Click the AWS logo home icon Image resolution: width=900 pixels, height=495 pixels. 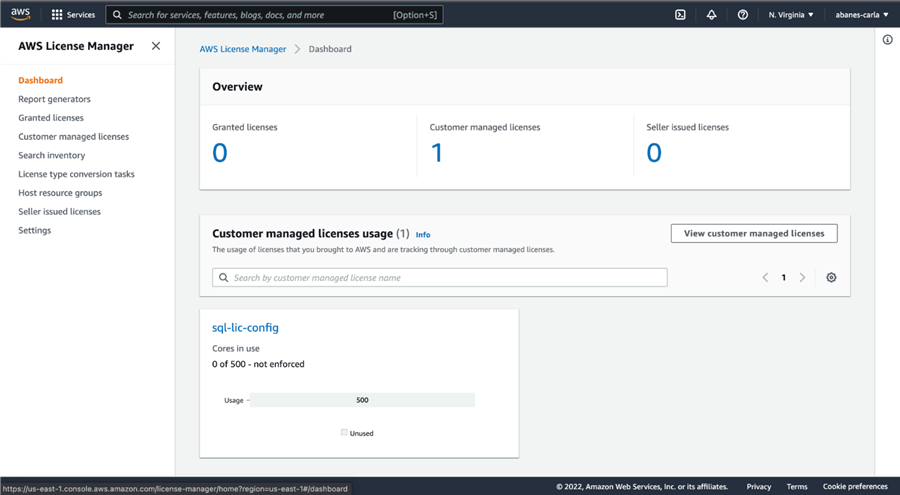click(21, 14)
